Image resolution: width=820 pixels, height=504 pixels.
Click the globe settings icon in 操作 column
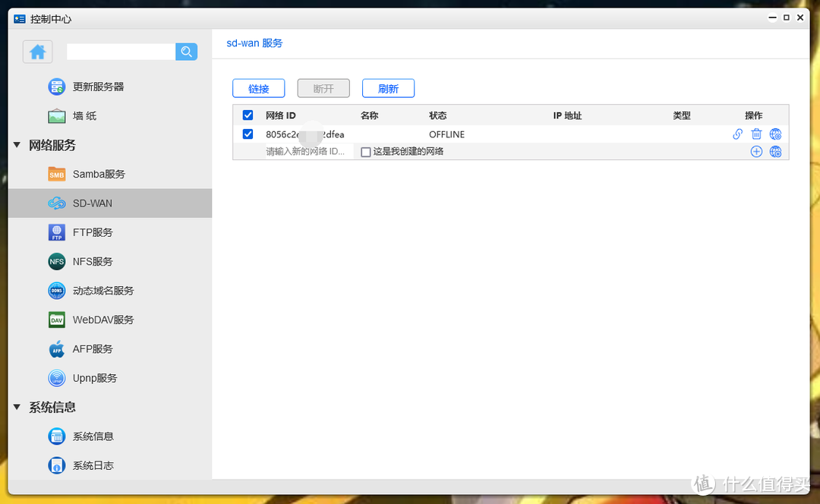775,134
